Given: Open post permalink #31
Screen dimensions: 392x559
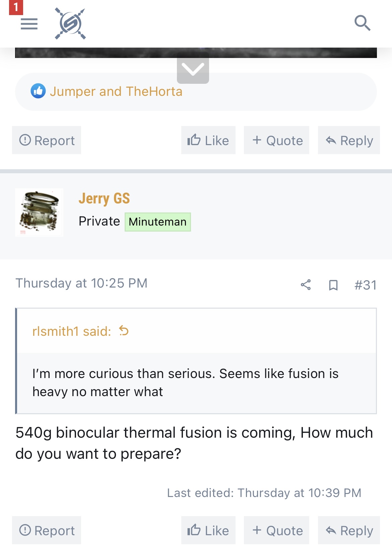Looking at the screenshot, I should click(366, 285).
